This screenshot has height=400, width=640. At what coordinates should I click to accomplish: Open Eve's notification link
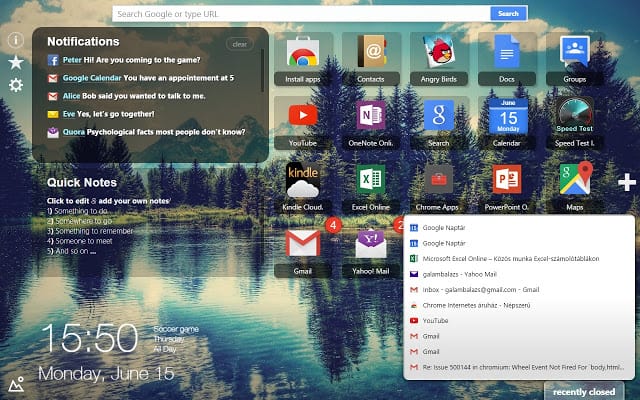click(x=69, y=114)
